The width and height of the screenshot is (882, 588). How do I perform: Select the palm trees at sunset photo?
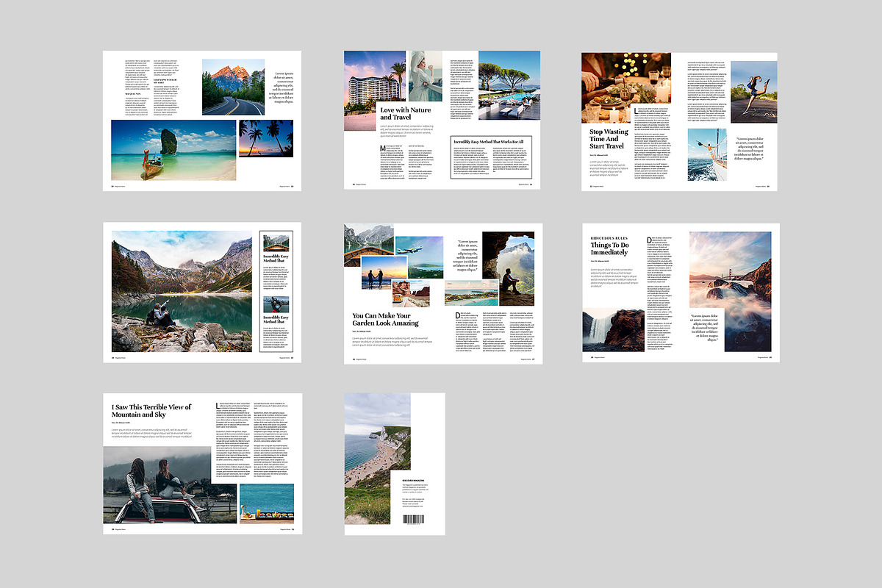coord(266,138)
